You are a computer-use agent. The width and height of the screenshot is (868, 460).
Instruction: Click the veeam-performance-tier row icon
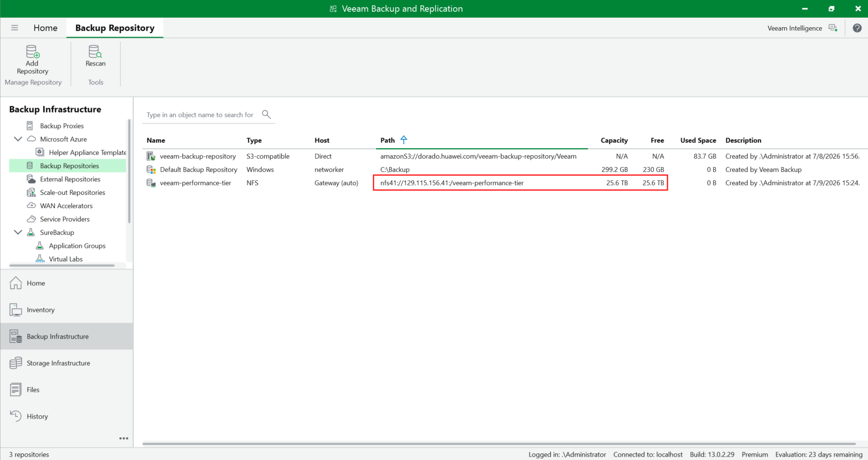click(151, 183)
